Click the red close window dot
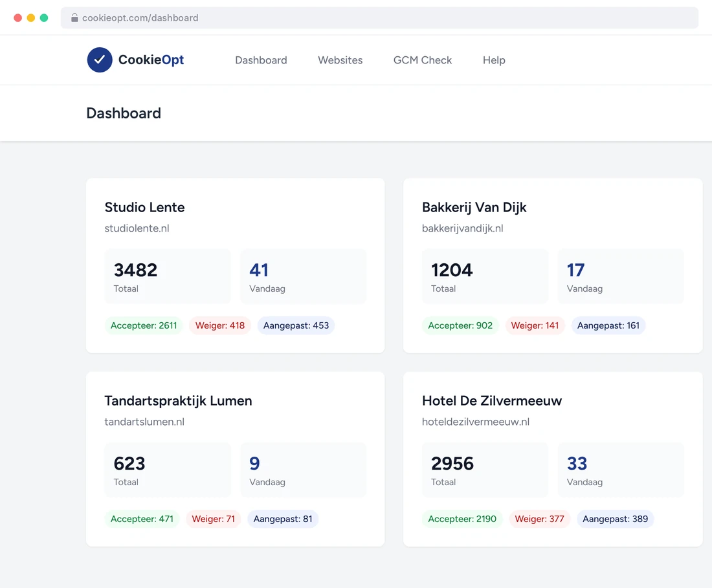712x588 pixels. tap(17, 17)
